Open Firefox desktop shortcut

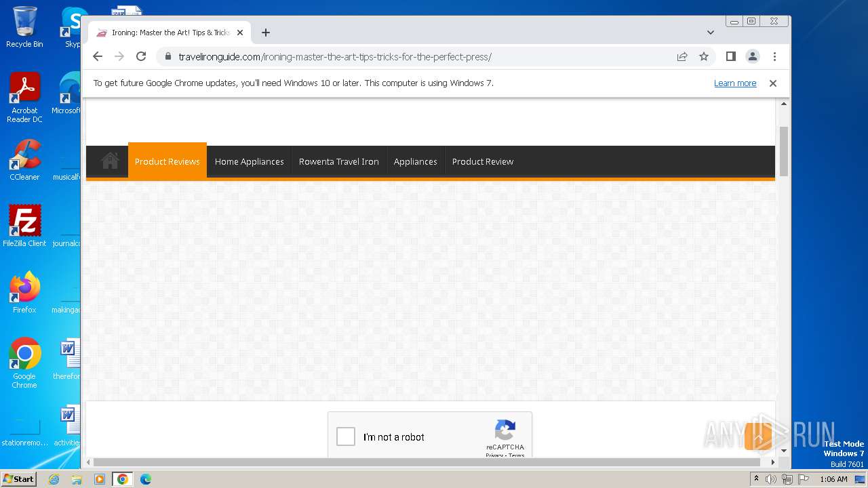coord(24,292)
